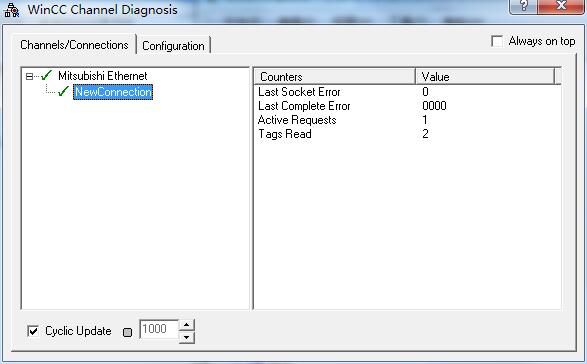Enable the Always on top checkbox

[497, 41]
